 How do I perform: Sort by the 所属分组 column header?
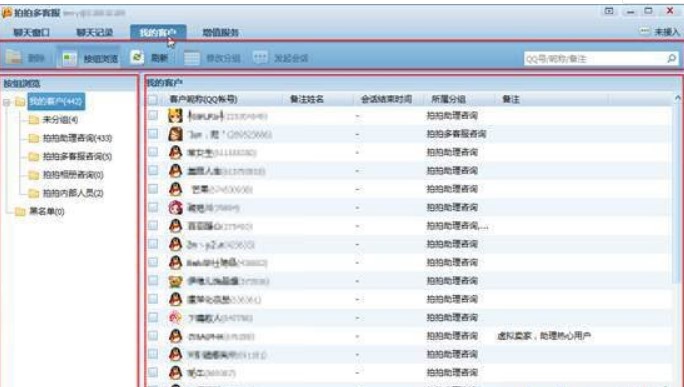click(448, 99)
